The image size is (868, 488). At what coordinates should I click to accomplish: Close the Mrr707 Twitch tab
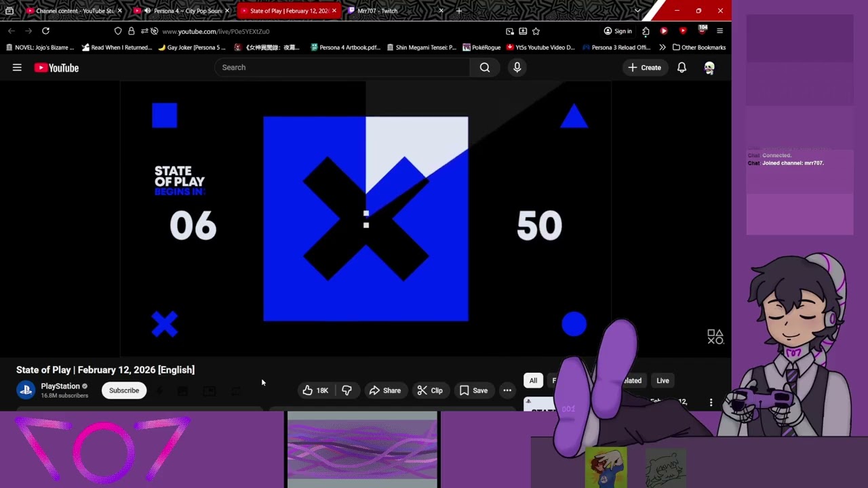pyautogui.click(x=441, y=11)
